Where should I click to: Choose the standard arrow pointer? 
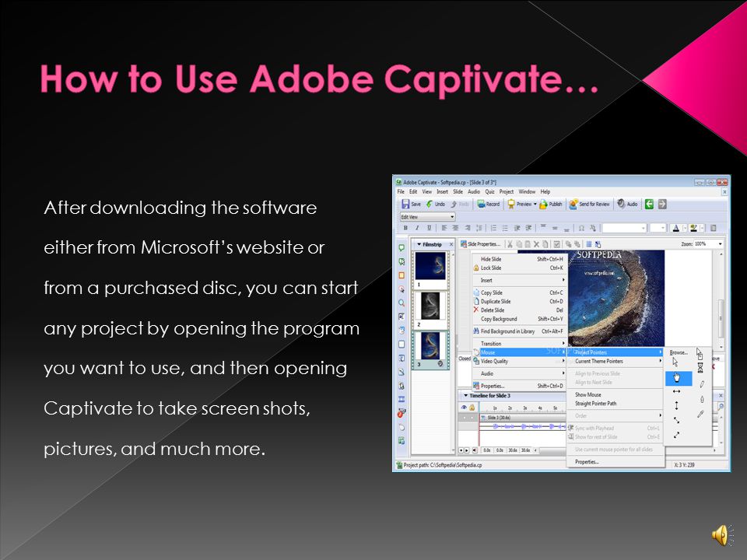point(675,362)
